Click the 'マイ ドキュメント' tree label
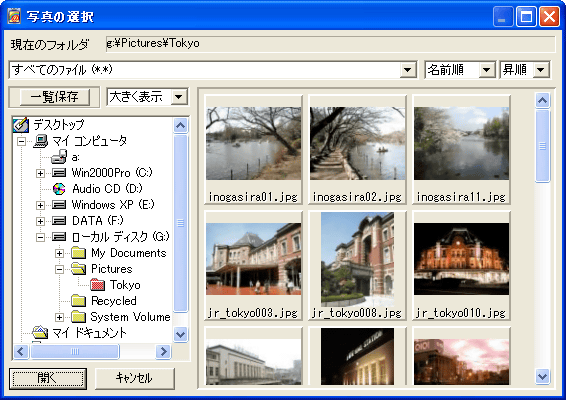The width and height of the screenshot is (566, 400). point(90,332)
